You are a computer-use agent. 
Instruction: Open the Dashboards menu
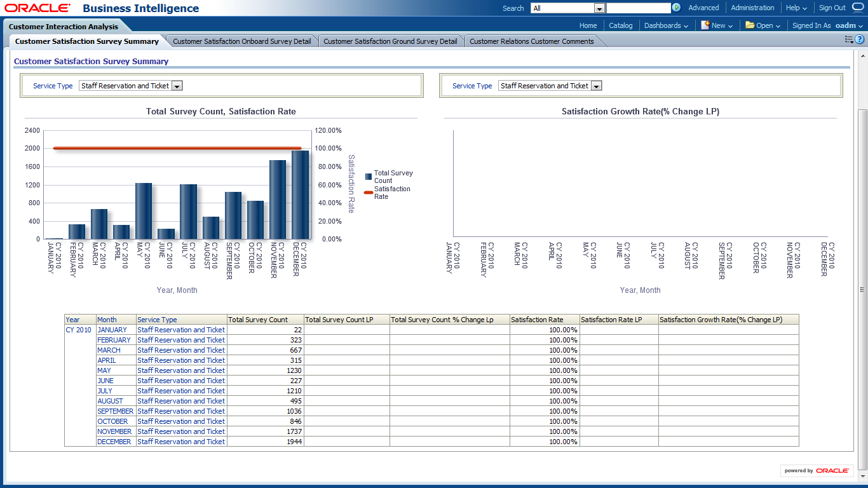pyautogui.click(x=666, y=25)
